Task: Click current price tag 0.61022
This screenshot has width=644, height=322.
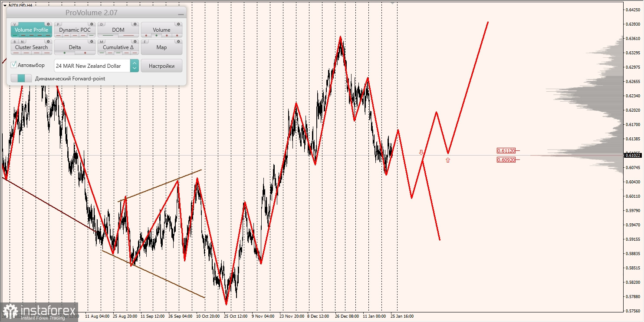Action: click(634, 155)
